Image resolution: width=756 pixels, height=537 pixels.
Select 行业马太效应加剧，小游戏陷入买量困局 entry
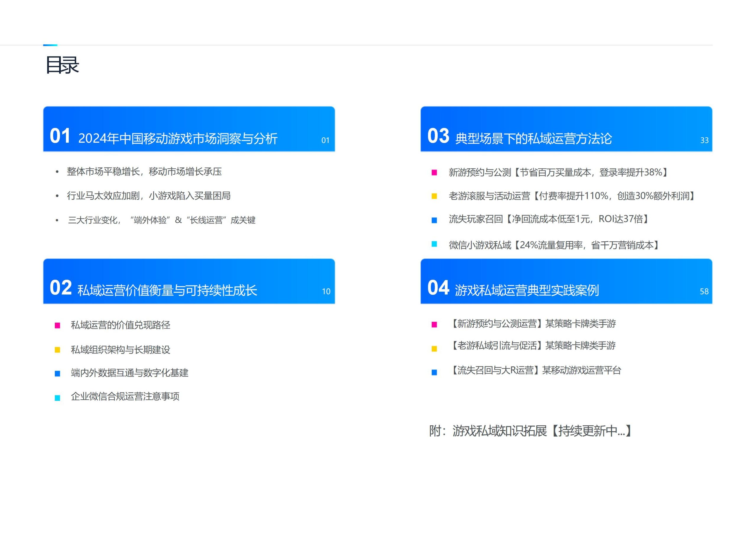[149, 196]
